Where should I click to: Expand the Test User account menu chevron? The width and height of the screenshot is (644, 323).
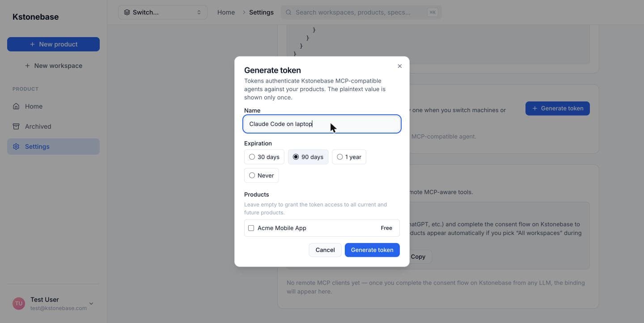pyautogui.click(x=91, y=304)
